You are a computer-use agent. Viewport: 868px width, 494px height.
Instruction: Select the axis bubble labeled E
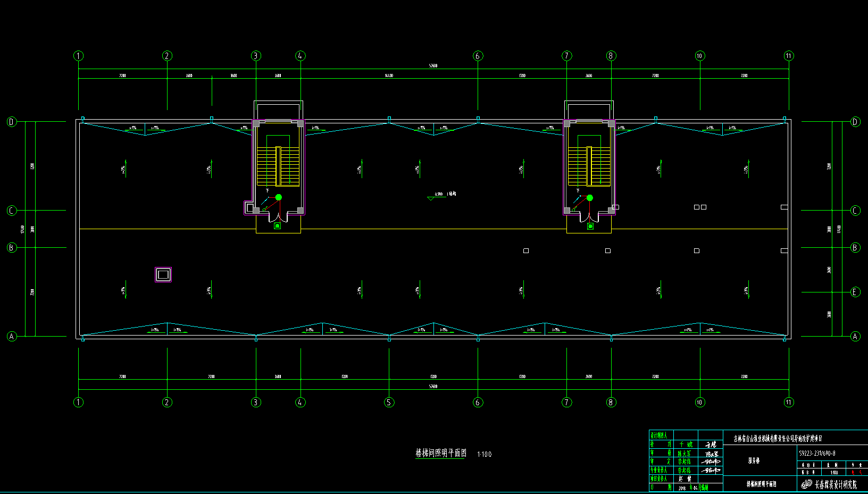(855, 292)
